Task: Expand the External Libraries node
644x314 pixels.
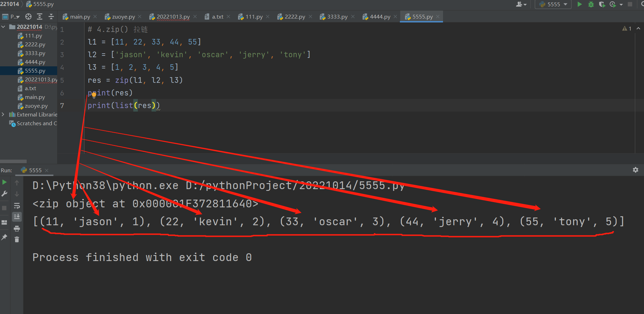Action: 3,114
